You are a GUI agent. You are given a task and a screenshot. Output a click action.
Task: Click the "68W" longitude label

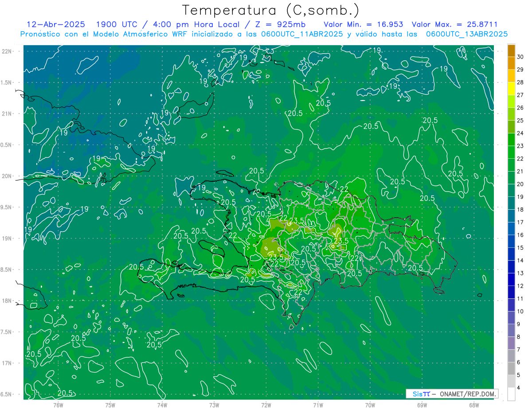click(474, 405)
